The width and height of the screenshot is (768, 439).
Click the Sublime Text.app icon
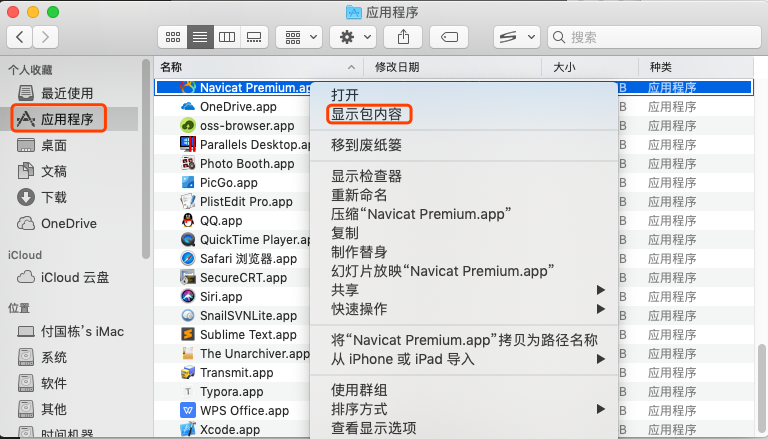pos(188,334)
